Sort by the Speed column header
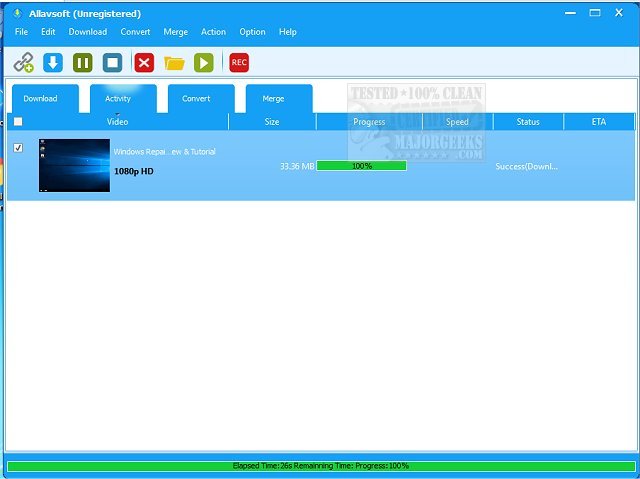Screen dimensions: 640x479 pos(458,122)
